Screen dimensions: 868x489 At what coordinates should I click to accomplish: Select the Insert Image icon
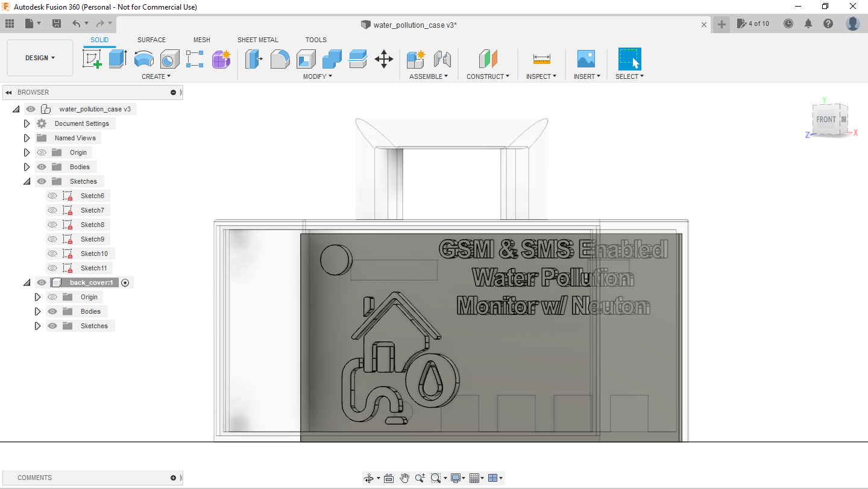click(x=586, y=59)
